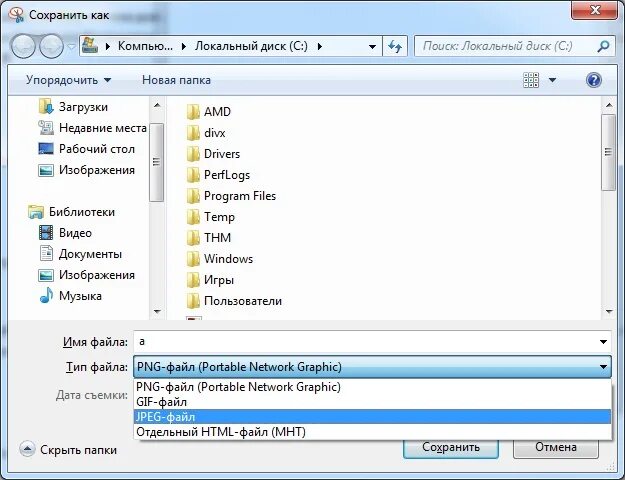Click the refresh button in address bar
This screenshot has width=625, height=480.
click(x=395, y=47)
